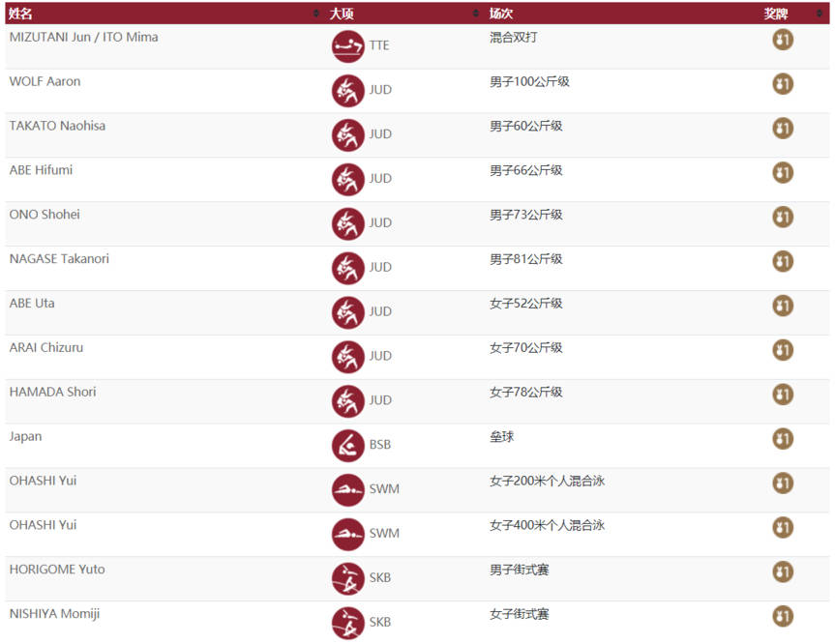
Task: Click gold medal icon for NAGASE Takanori
Action: pyautogui.click(x=783, y=261)
